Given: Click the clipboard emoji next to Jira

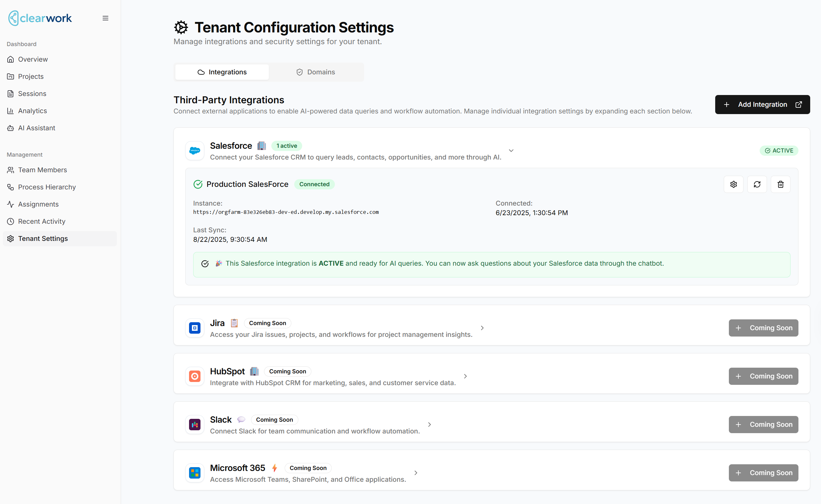Looking at the screenshot, I should tap(234, 323).
